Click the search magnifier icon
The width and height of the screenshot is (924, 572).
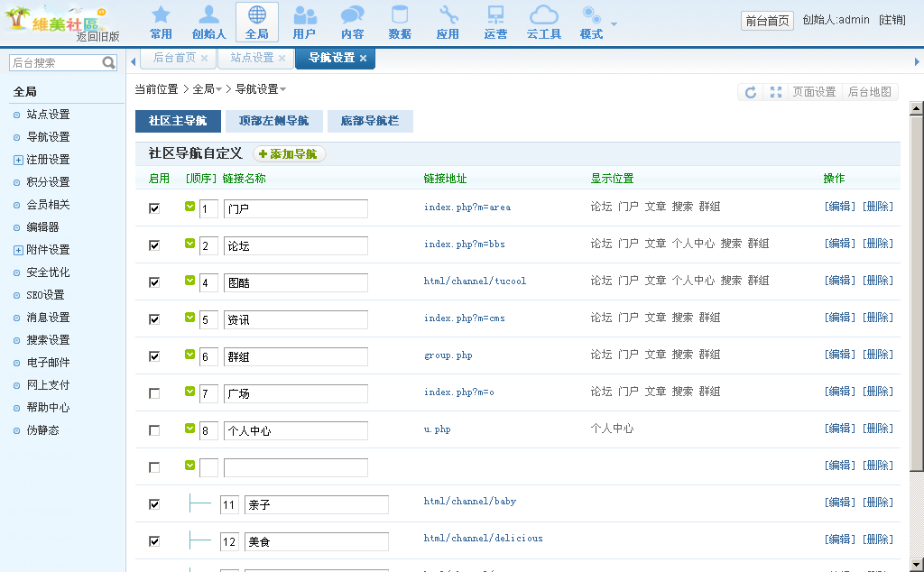coord(109,63)
